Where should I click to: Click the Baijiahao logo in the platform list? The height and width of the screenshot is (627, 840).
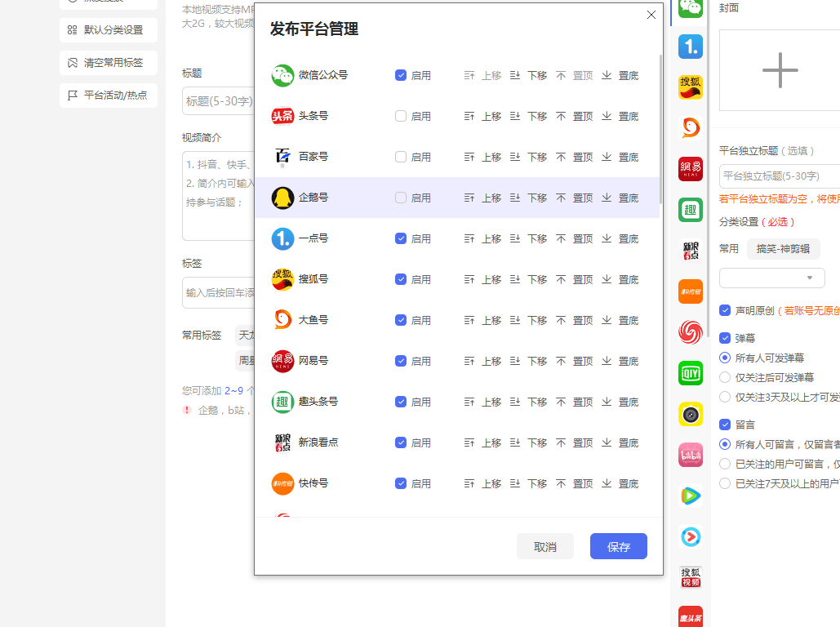pos(282,157)
